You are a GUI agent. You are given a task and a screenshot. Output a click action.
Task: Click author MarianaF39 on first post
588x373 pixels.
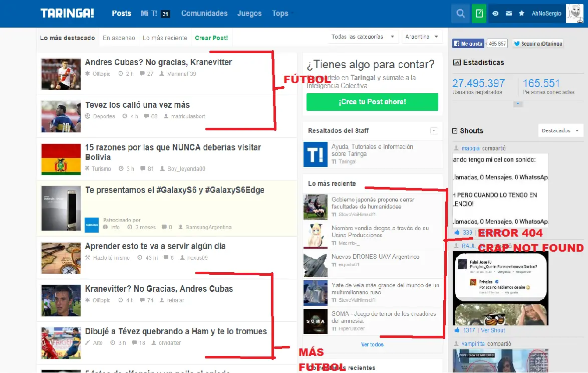point(181,74)
